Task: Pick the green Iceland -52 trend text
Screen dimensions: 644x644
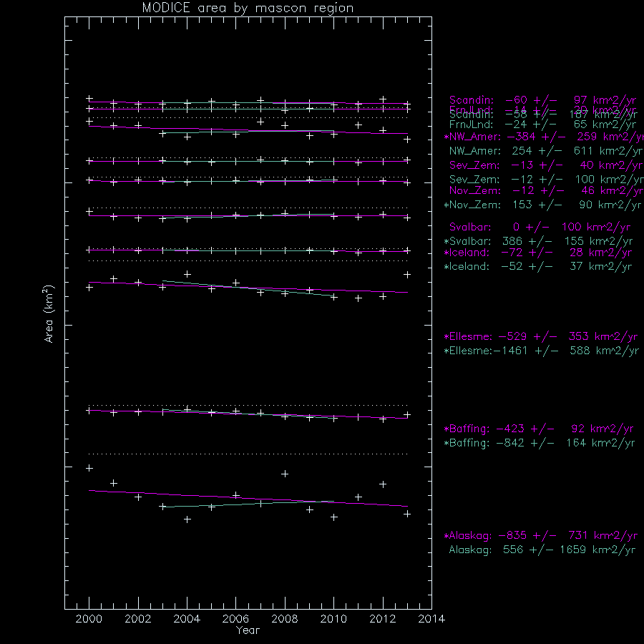Action: tap(538, 267)
